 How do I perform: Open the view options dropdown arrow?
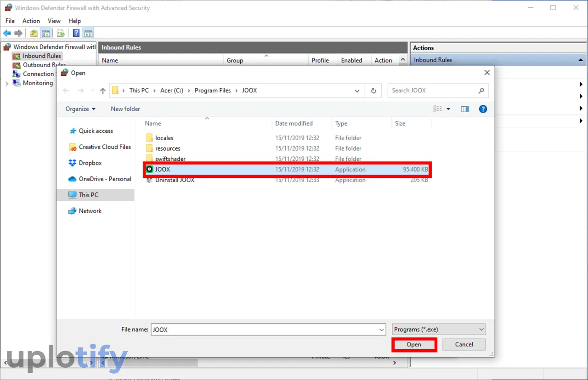click(x=448, y=109)
